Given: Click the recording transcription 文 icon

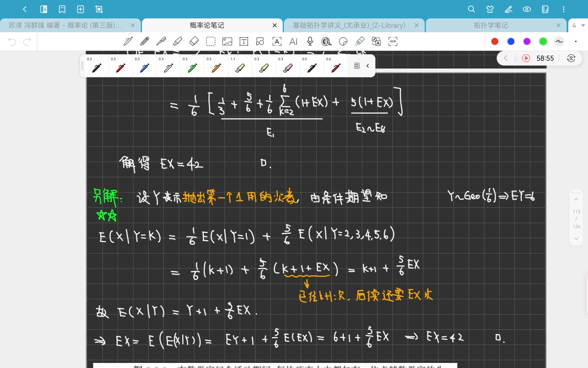Looking at the screenshot, I should [571, 58].
